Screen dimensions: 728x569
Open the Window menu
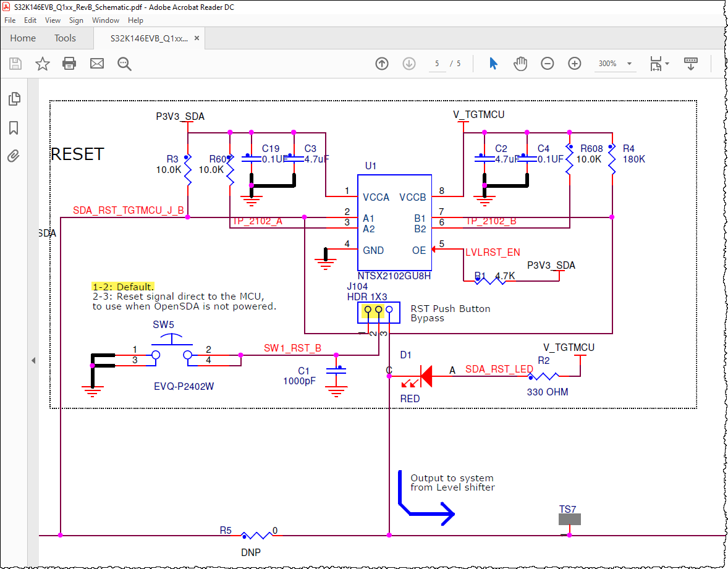pyautogui.click(x=105, y=20)
